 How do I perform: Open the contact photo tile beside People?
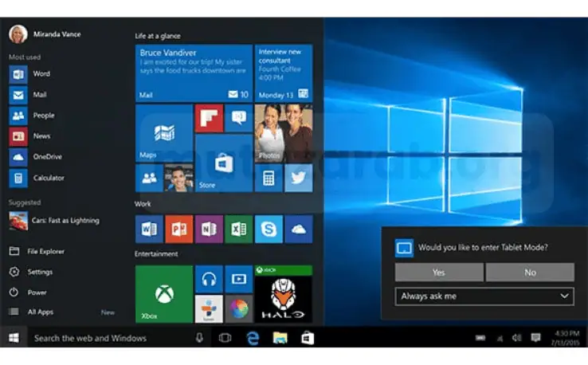pos(179,179)
